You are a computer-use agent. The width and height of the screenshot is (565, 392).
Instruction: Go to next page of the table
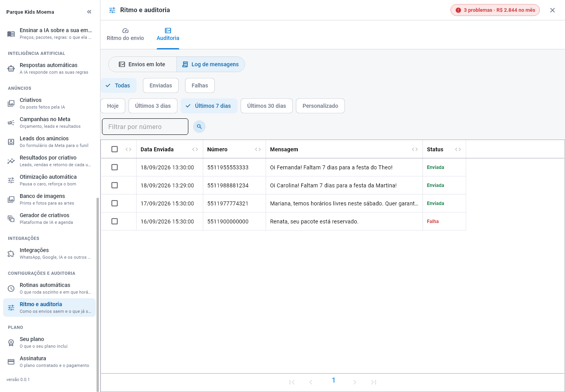point(355,382)
